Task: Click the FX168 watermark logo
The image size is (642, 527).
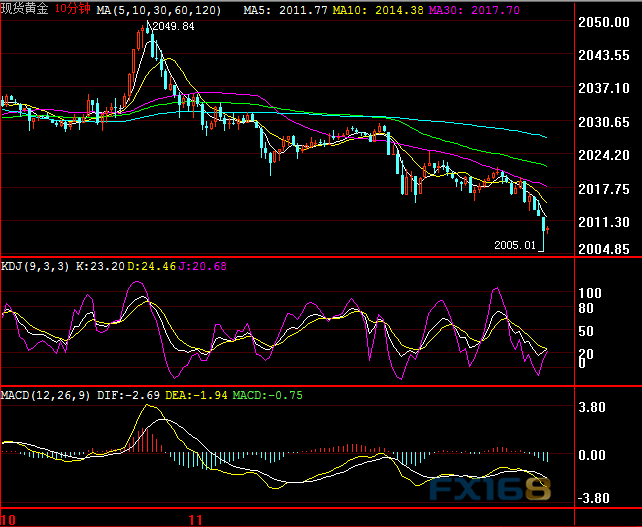Action: 490,489
